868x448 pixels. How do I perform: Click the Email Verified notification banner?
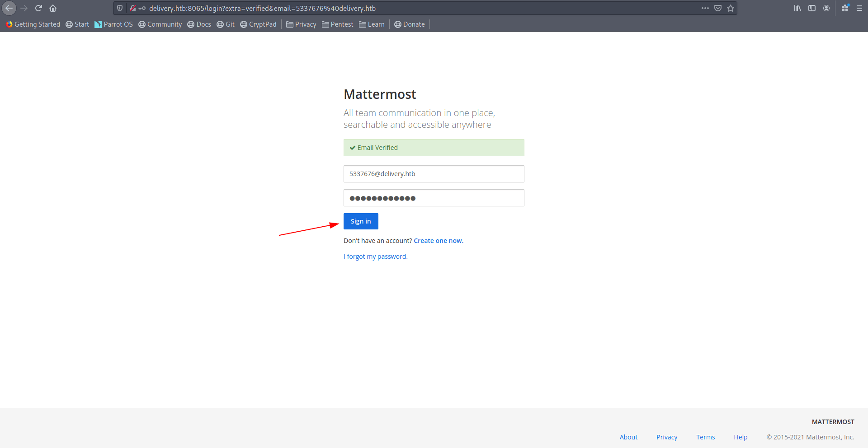(x=434, y=148)
